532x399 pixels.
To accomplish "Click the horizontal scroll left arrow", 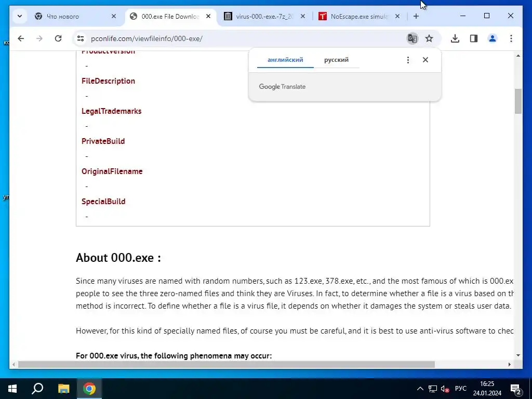I will pyautogui.click(x=13, y=364).
